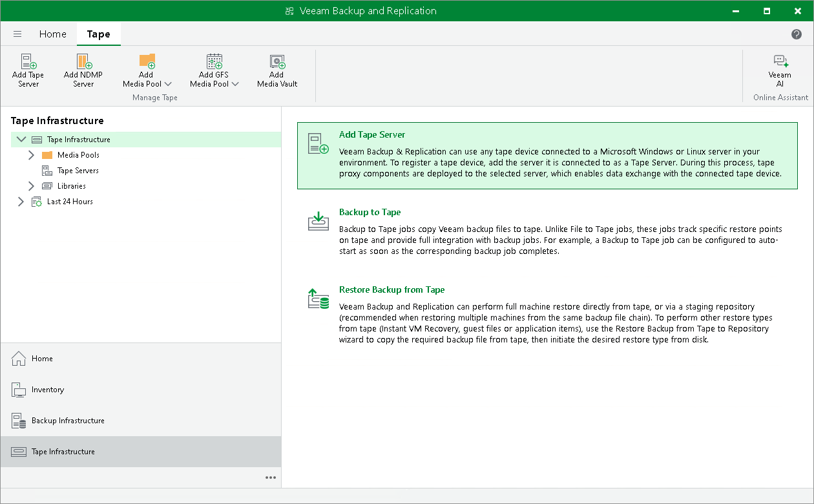Click Add Tape Server ribbon icon
This screenshot has height=504, width=814.
tap(28, 61)
